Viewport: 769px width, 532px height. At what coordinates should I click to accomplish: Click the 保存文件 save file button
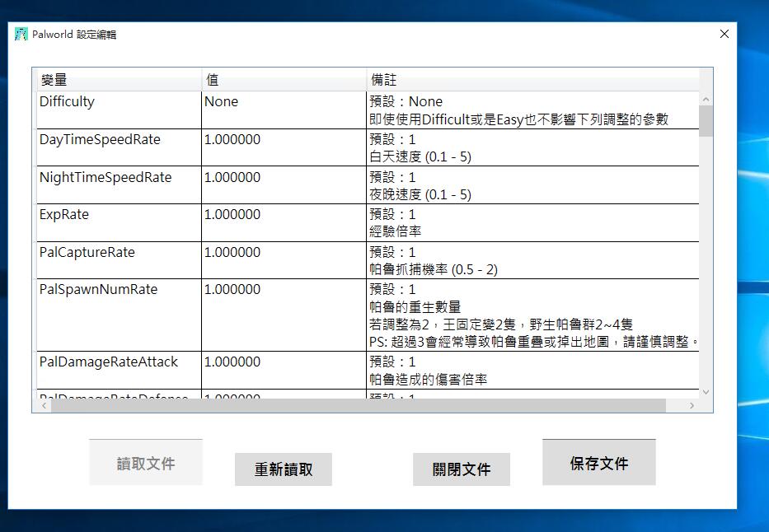click(599, 462)
